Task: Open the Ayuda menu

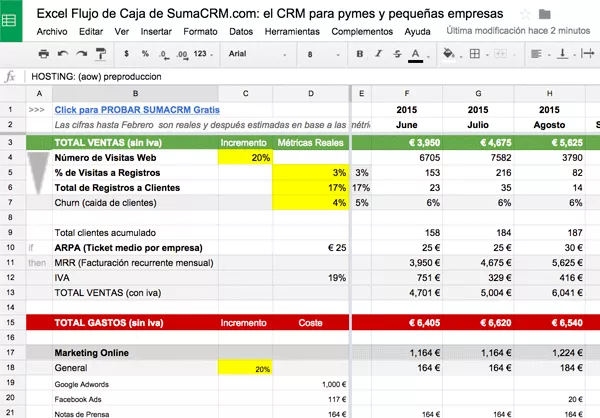Action: click(x=417, y=32)
